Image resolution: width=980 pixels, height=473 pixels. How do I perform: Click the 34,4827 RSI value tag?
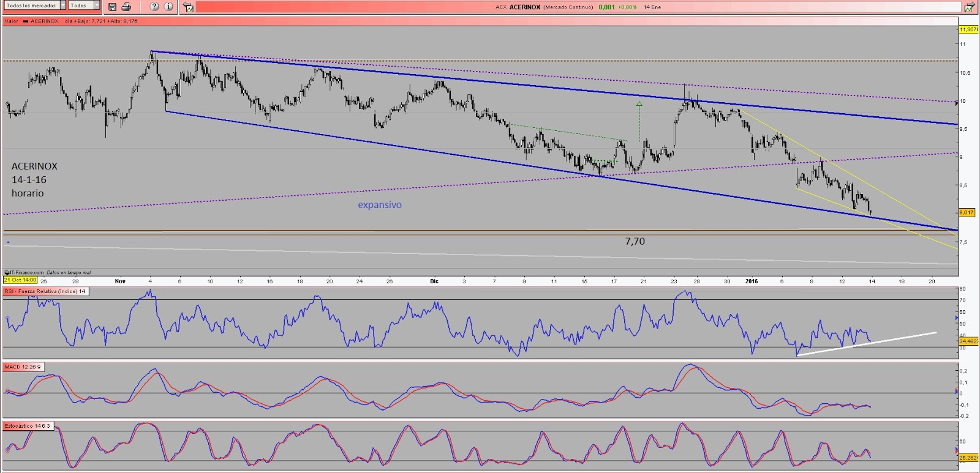pos(969,341)
